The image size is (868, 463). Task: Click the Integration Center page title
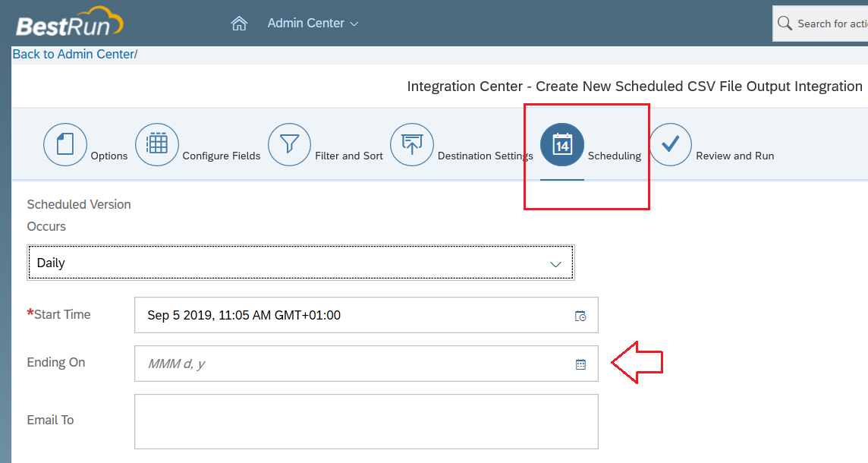pyautogui.click(x=634, y=87)
